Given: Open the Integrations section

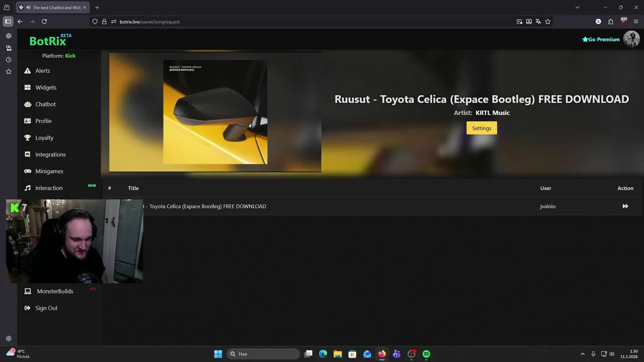Looking at the screenshot, I should click(x=50, y=154).
